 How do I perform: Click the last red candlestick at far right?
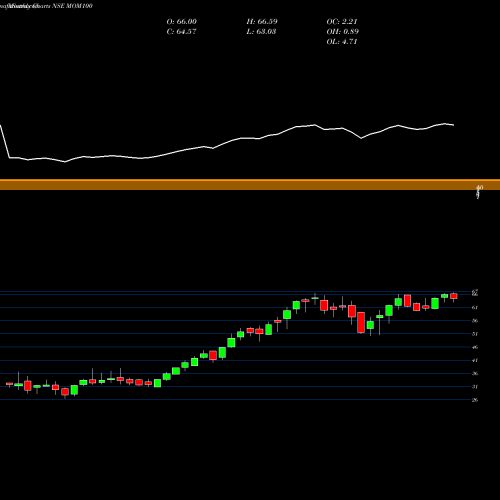(454, 296)
